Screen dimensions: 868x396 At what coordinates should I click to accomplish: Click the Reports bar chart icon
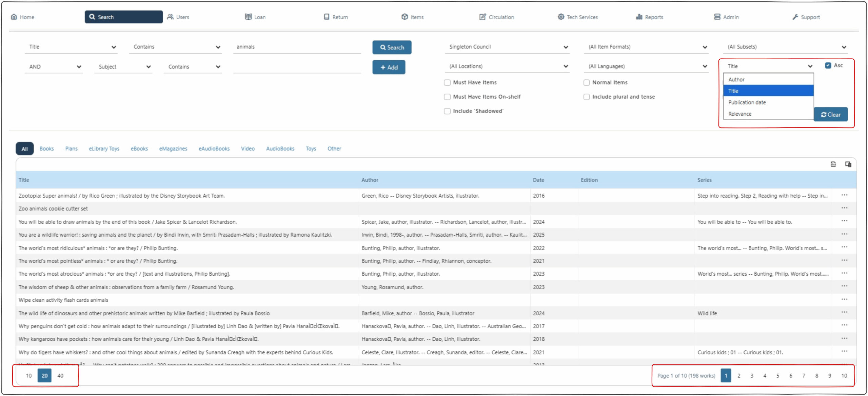click(x=639, y=17)
